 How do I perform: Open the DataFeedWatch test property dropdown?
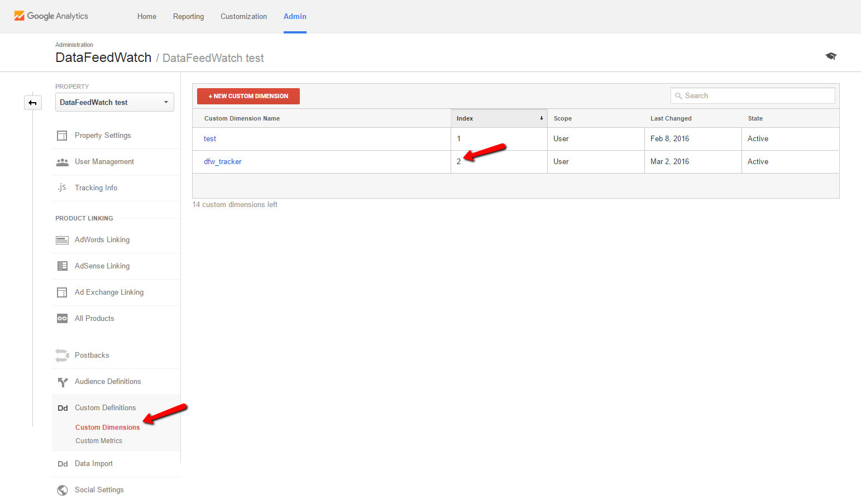coord(114,102)
